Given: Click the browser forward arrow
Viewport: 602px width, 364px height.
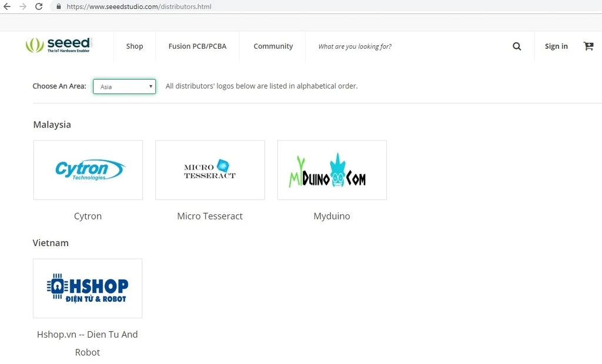Looking at the screenshot, I should 23,6.
